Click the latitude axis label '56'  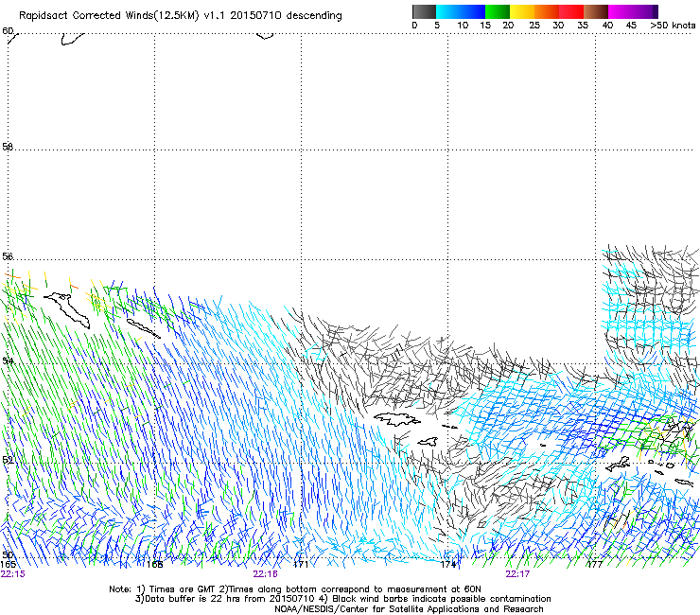8,256
